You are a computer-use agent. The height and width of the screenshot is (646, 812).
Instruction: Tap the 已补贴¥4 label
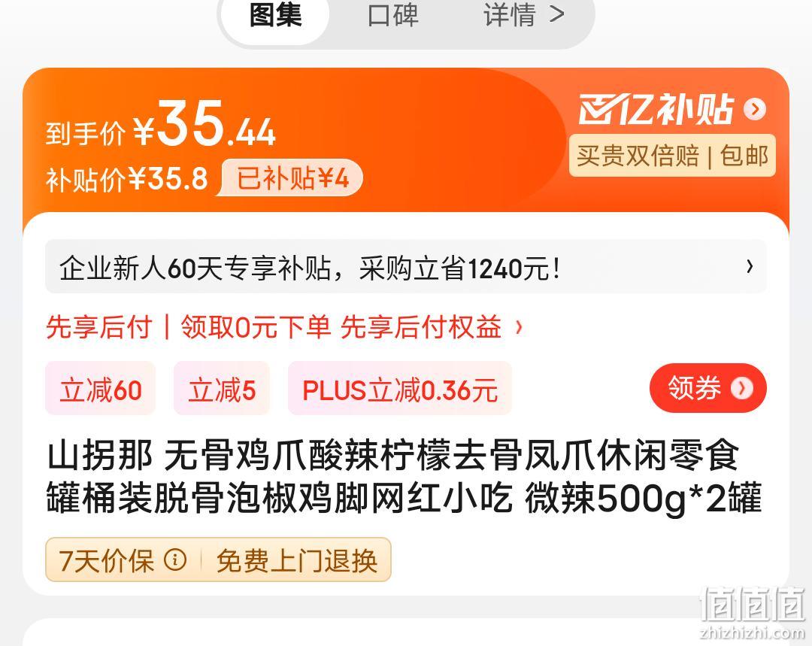[292, 178]
